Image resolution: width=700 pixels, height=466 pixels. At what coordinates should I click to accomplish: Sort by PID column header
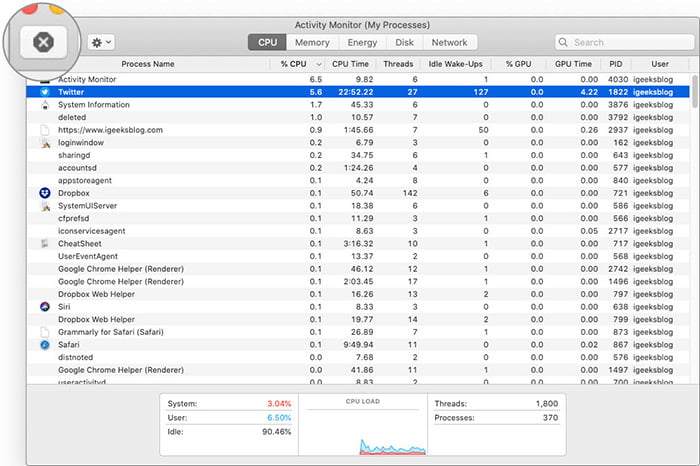[x=616, y=64]
